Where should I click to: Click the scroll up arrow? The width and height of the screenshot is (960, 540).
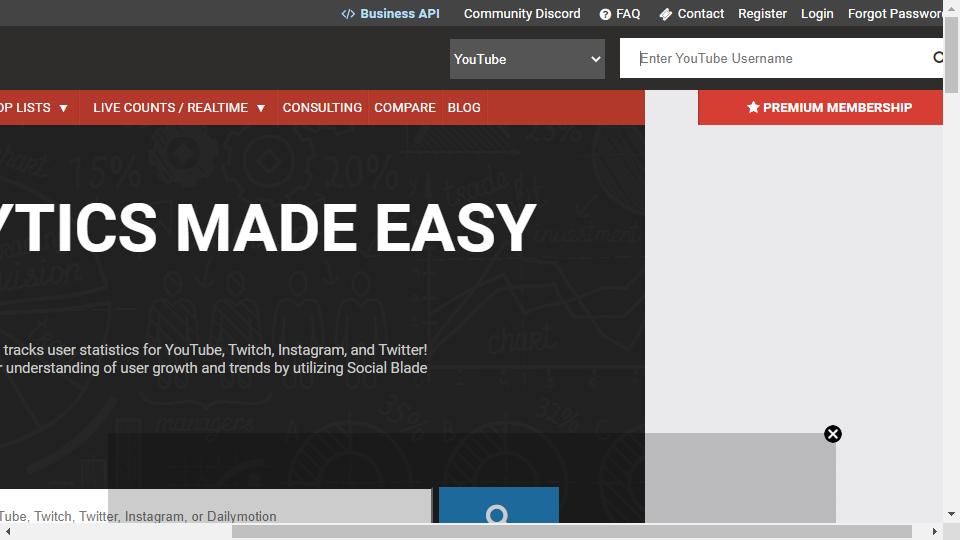click(x=951, y=7)
